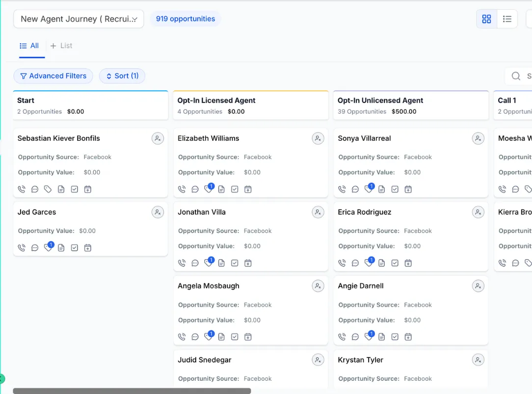
Task: Open Jed Garces opportunity
Action: pos(37,212)
